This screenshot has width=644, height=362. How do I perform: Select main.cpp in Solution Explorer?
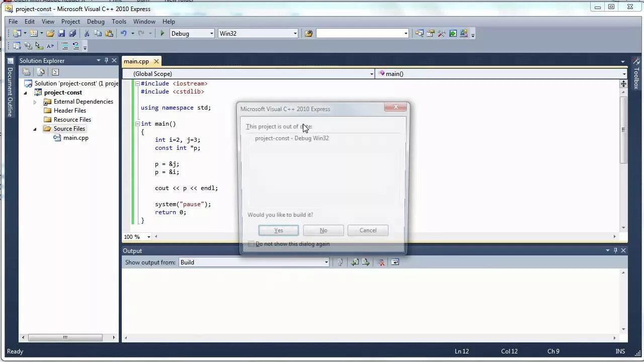tap(75, 138)
